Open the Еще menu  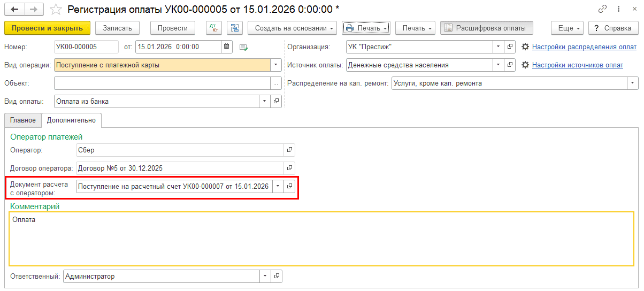(x=568, y=28)
